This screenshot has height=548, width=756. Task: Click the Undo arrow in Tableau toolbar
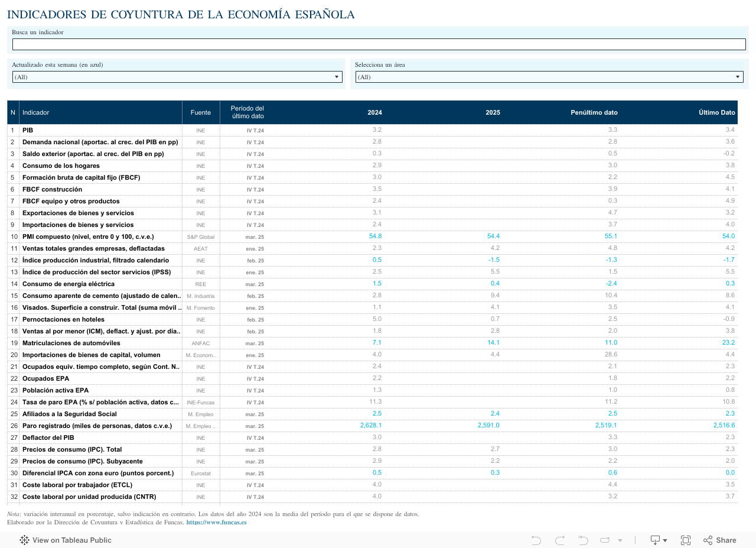click(536, 540)
